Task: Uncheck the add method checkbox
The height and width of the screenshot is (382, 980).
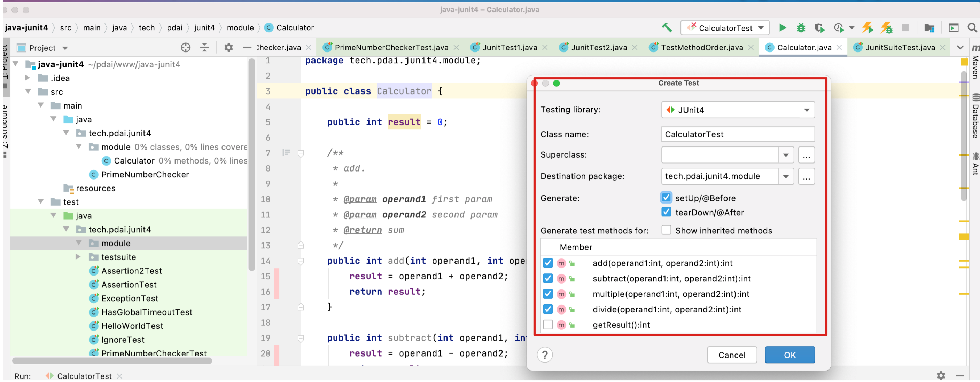Action: [548, 263]
